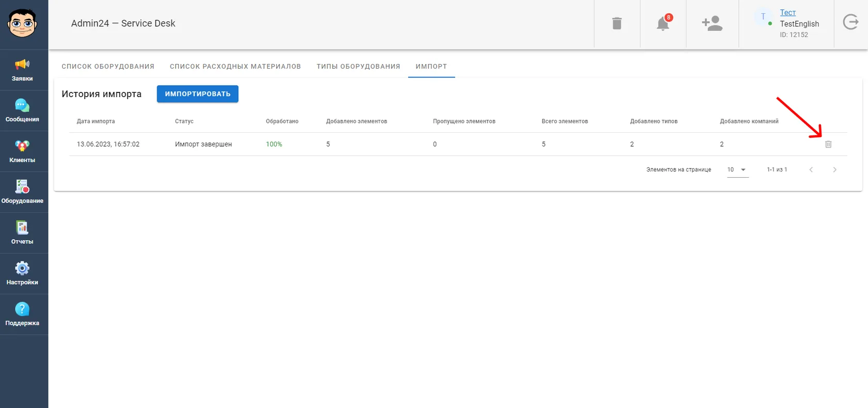The width and height of the screenshot is (868, 408).
Task: Click the trash bin icon in header
Action: click(617, 23)
